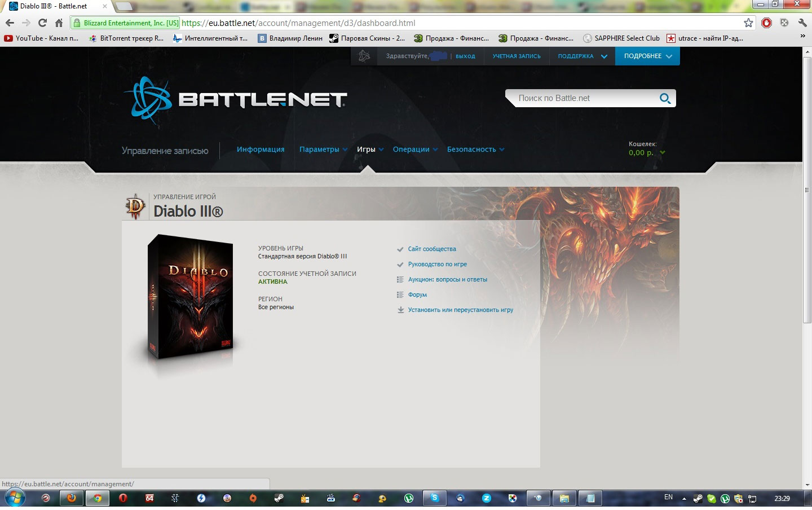Click the Diablo III game box image
Screen dimensions: 812x510
tap(191, 297)
